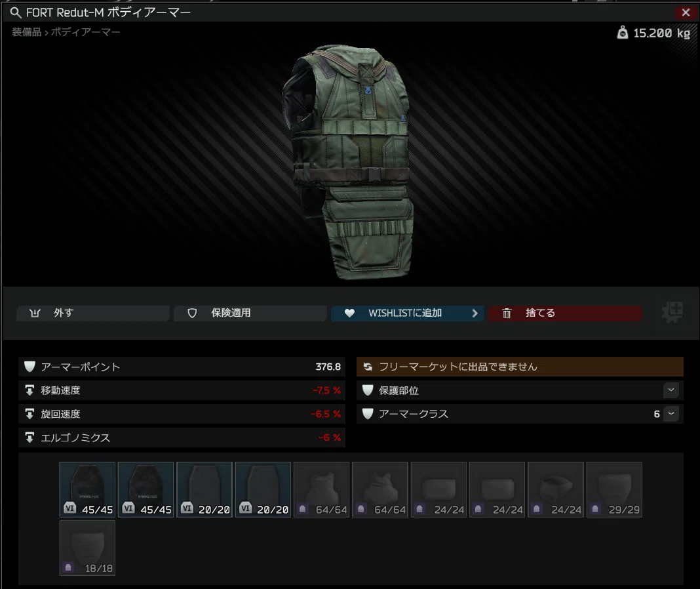Select the 18/18 groin armor slot
The height and width of the screenshot is (589, 700).
pos(88,548)
